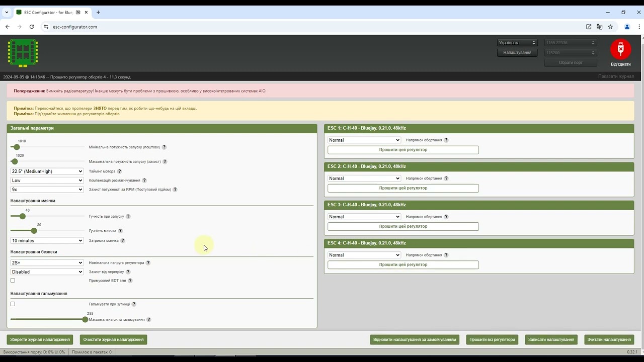Open Chrome profile avatar icon
Screen dimensions: 644x362
click(x=627, y=27)
